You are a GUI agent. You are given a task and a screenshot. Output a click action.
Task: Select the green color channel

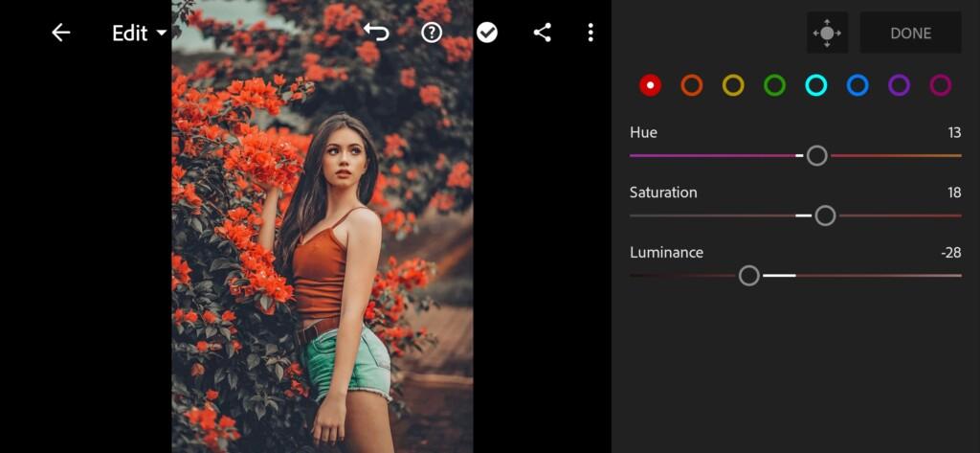[x=774, y=85]
